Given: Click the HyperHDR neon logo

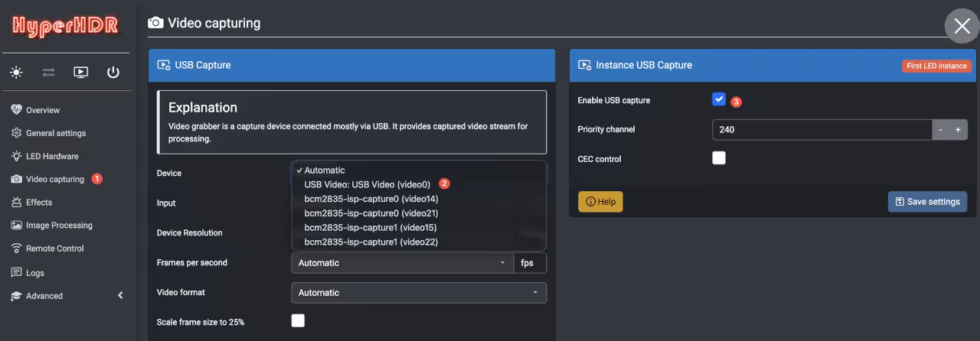Looking at the screenshot, I should tap(66, 26).
